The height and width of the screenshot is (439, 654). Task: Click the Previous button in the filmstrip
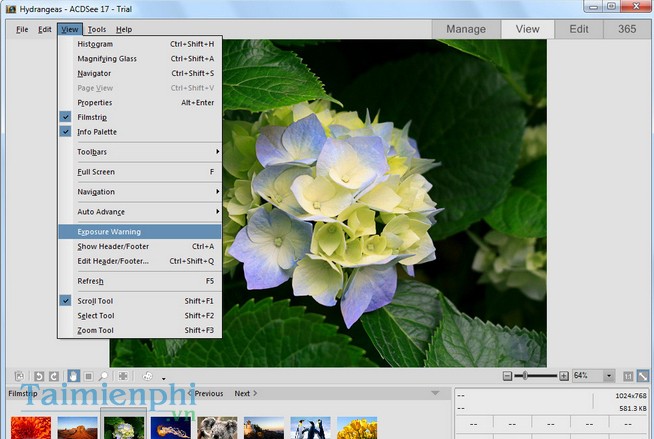(207, 394)
